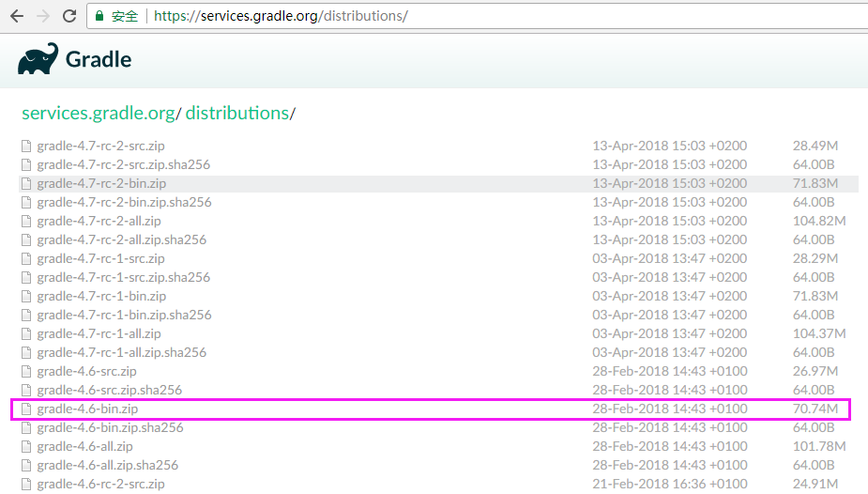Screen dimensions: 868x494
Task: Click the date of gradle-4.7-rc-2-bin.zip row
Action: coord(670,183)
